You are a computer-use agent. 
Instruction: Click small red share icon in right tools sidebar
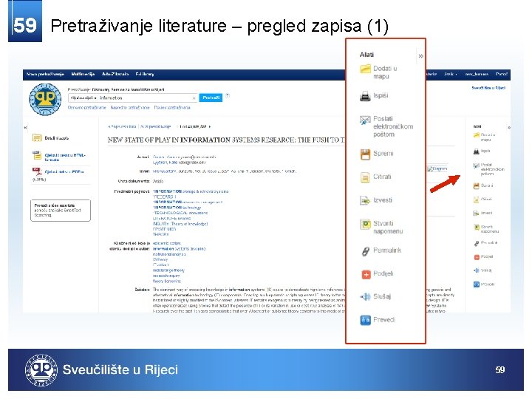click(x=477, y=257)
